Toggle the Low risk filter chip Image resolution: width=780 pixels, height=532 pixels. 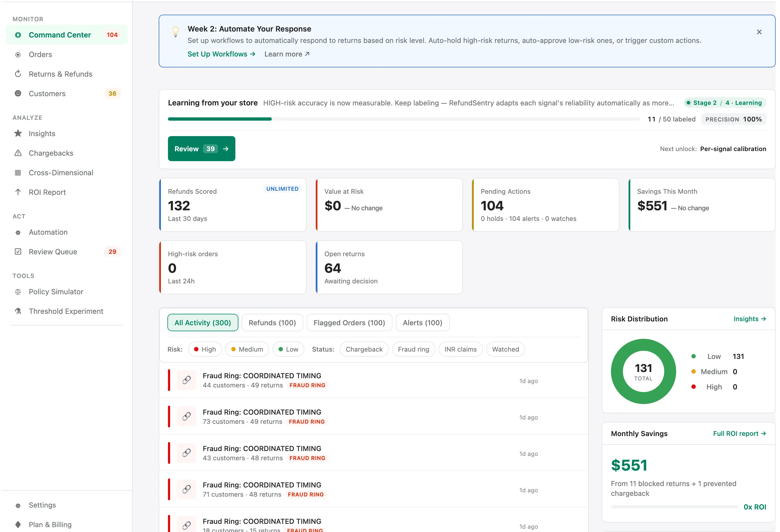[288, 349]
